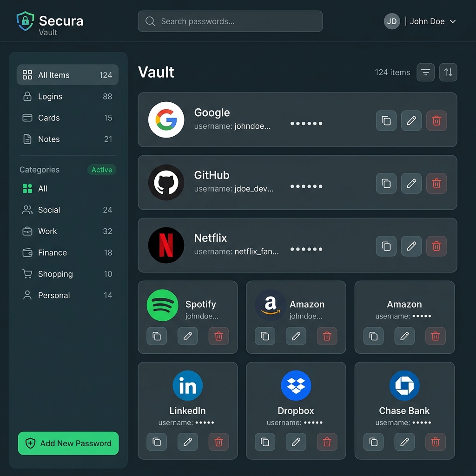Focus the Search passwords field
Image resolution: width=476 pixels, height=476 pixels.
coord(230,21)
